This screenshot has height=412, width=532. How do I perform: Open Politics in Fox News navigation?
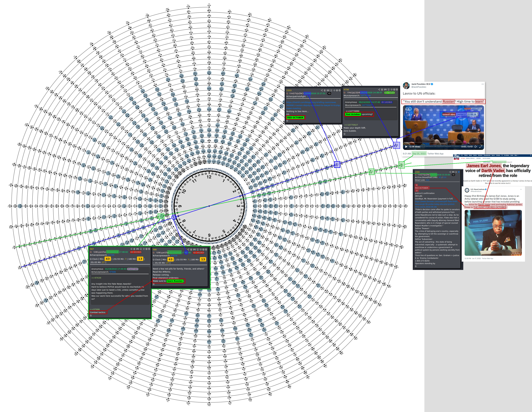point(466,155)
